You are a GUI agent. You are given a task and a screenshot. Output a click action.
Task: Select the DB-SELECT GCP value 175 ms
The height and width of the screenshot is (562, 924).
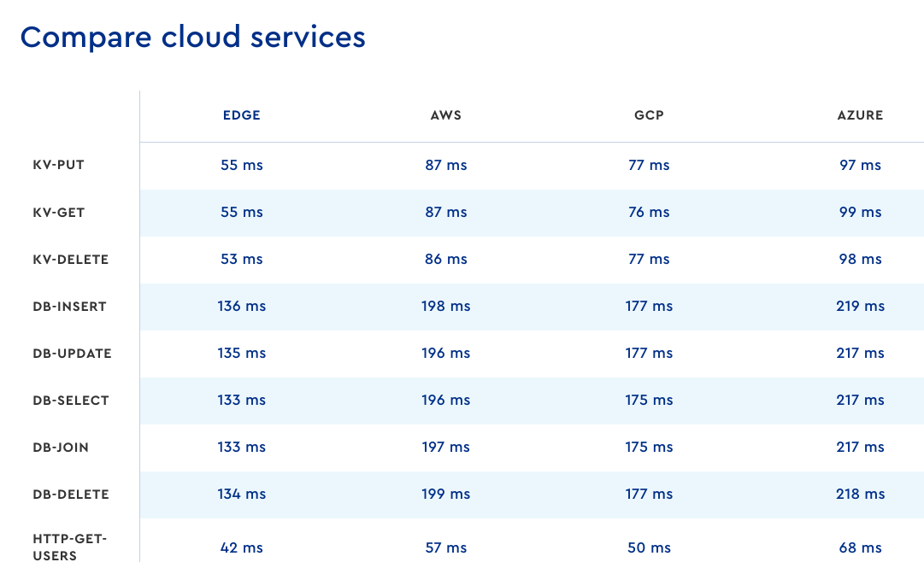(649, 401)
